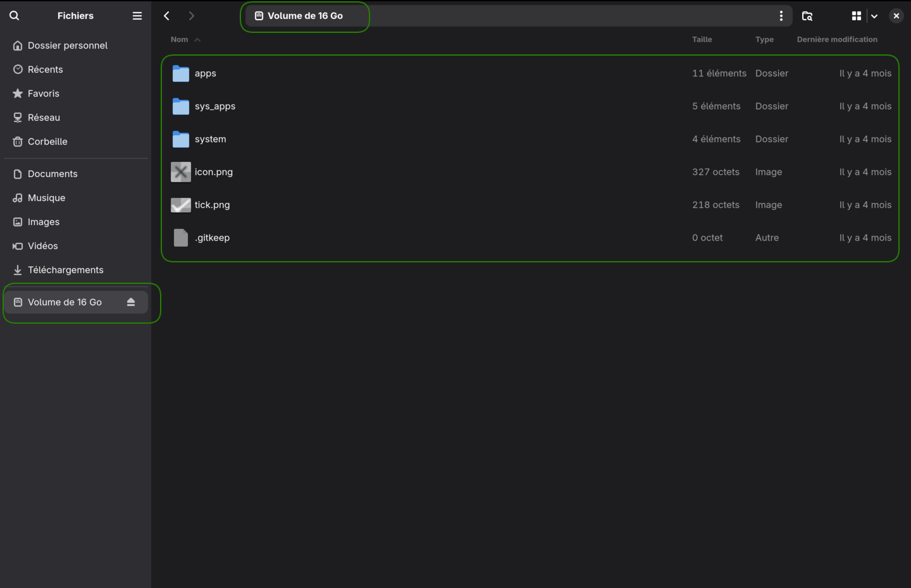The height and width of the screenshot is (588, 911).
Task: Open the Corbeille trash folder
Action: [x=47, y=141]
